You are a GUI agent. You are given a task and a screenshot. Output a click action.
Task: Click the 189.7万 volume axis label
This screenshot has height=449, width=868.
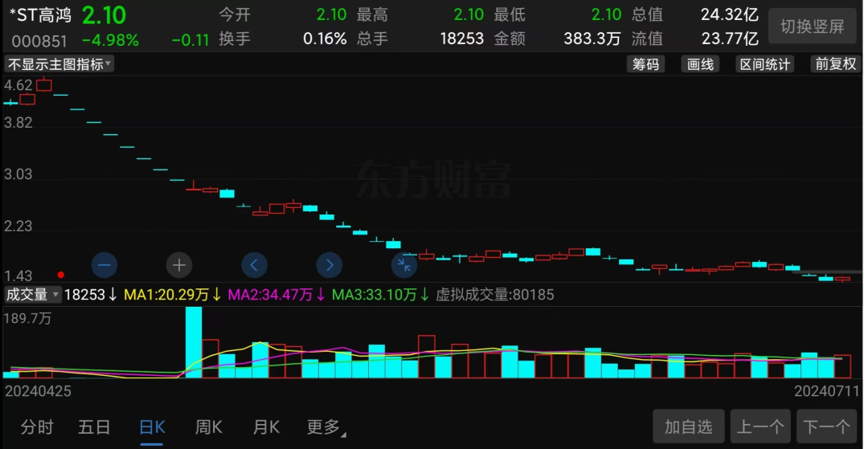[x=27, y=318]
